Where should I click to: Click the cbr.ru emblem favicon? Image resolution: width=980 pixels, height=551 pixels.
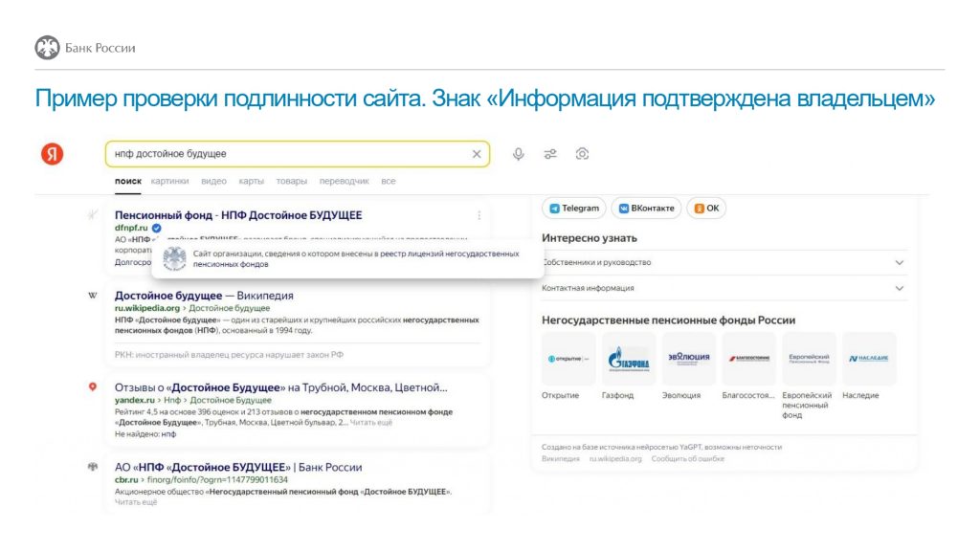click(93, 467)
